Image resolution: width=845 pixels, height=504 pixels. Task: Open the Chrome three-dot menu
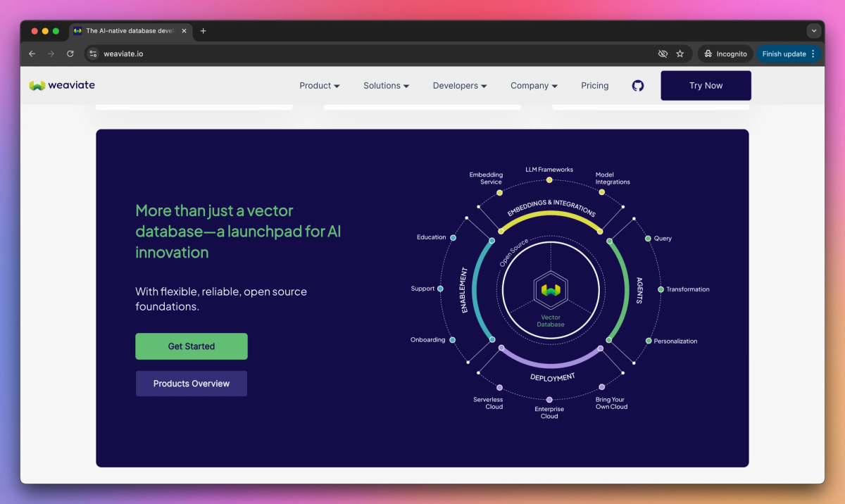pos(813,53)
